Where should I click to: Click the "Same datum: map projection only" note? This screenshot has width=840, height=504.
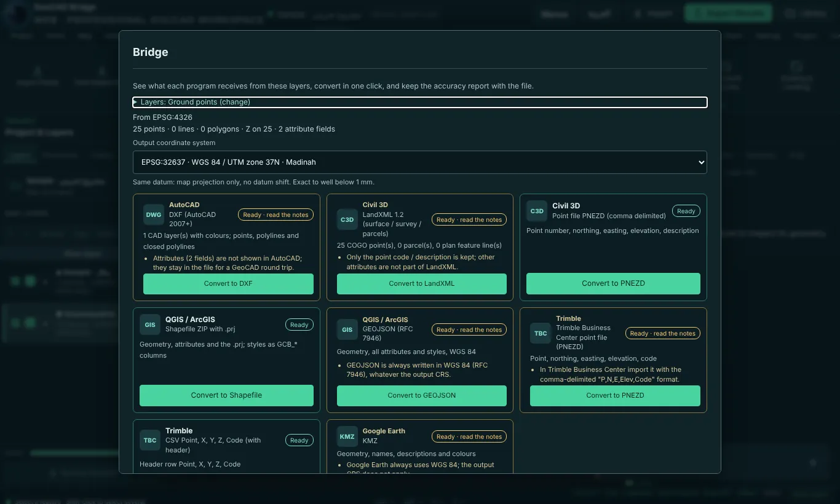pyautogui.click(x=253, y=182)
